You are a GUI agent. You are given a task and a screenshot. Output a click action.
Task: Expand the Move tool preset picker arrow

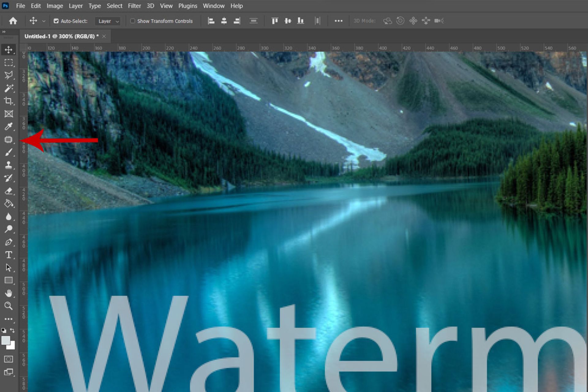43,21
